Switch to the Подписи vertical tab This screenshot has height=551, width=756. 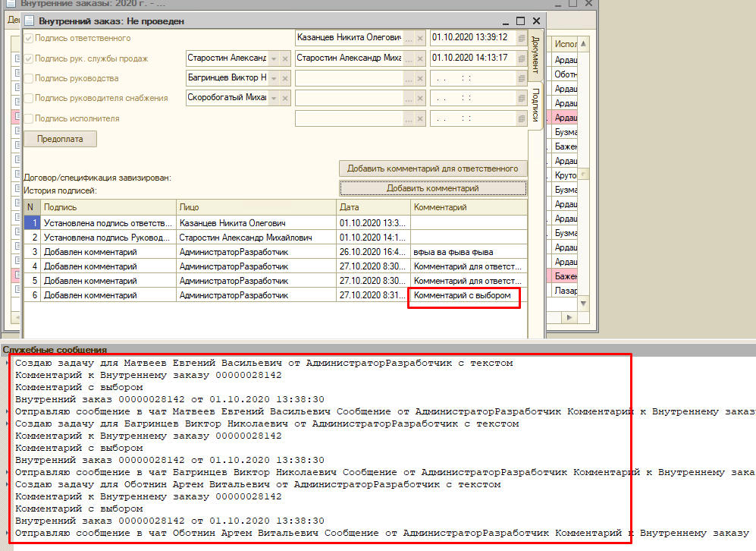[535, 105]
